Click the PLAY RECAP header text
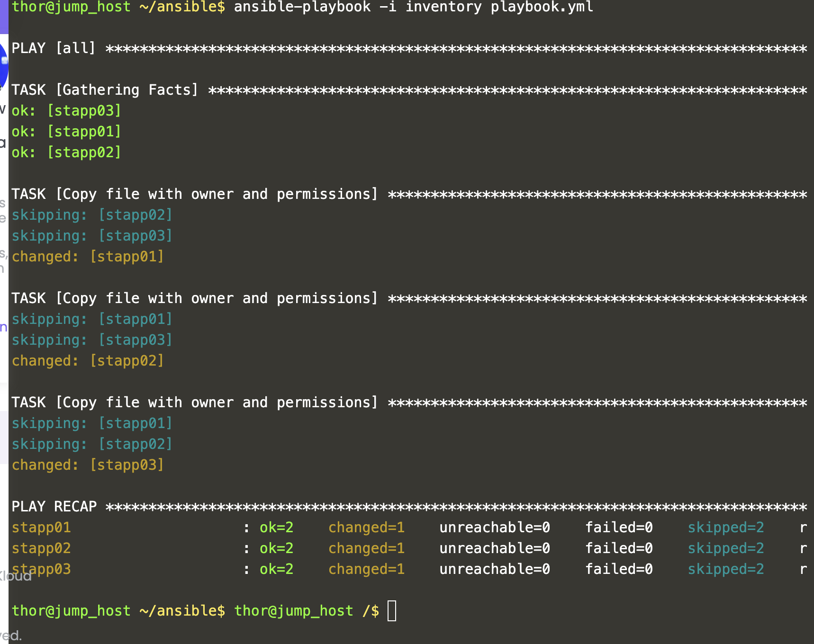 click(54, 507)
